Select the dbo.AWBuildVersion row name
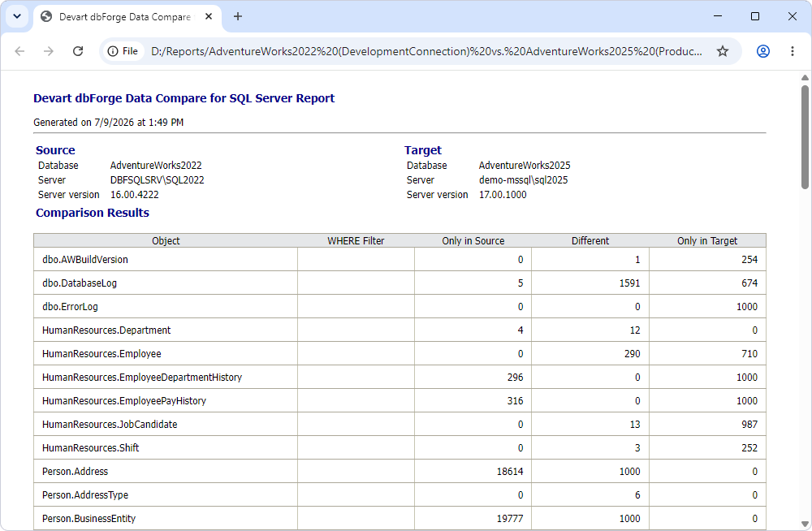 pos(85,260)
